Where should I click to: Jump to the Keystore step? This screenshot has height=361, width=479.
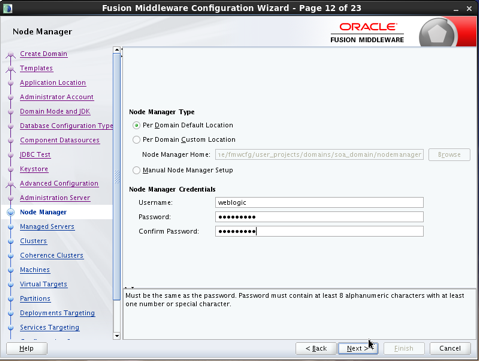click(x=34, y=169)
